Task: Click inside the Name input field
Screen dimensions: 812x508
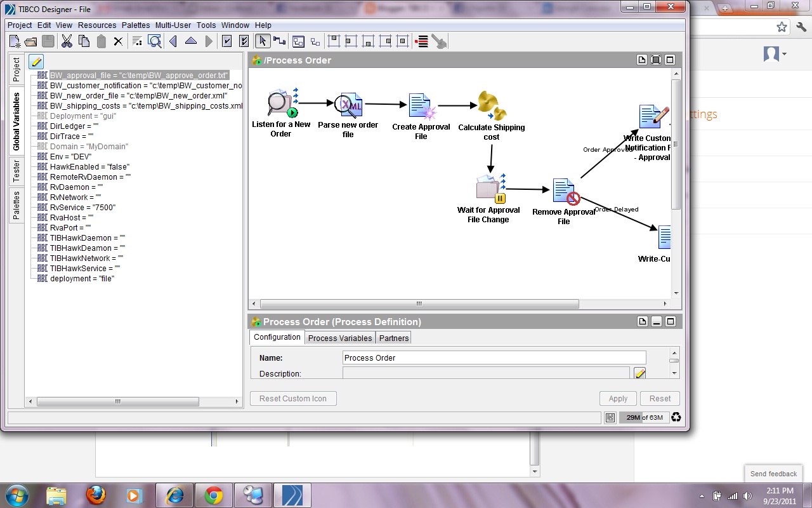Action: (494, 358)
